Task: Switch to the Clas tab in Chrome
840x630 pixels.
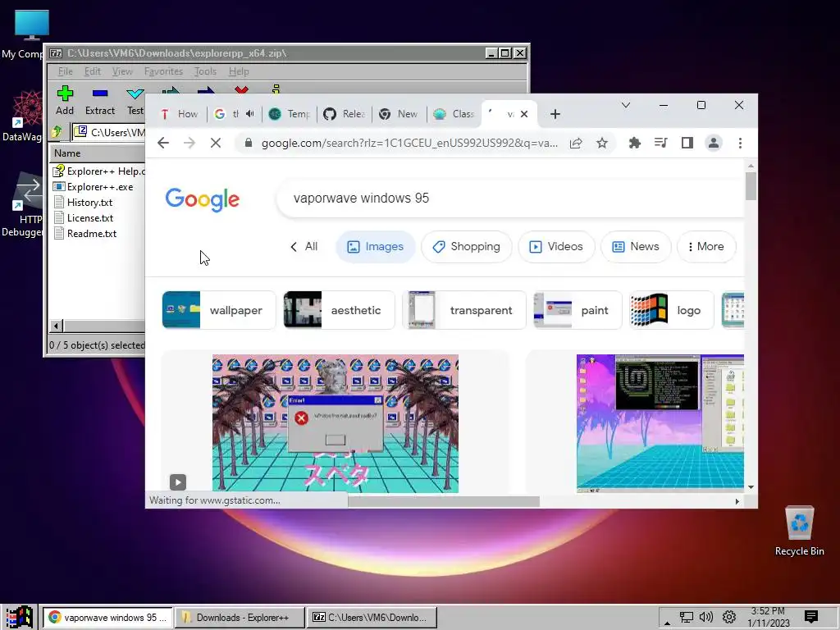Action: pos(454,114)
